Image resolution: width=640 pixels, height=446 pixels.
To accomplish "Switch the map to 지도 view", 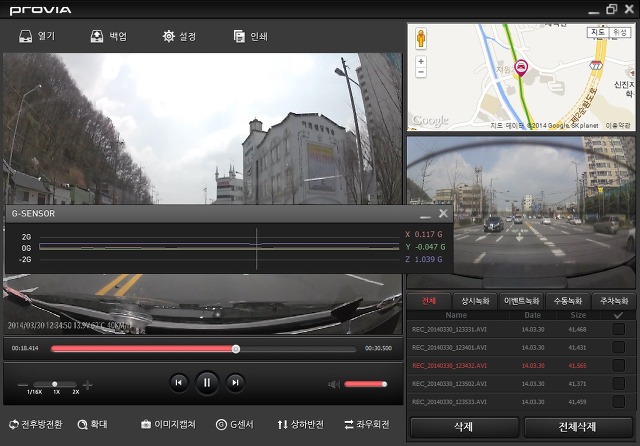I will [x=598, y=32].
